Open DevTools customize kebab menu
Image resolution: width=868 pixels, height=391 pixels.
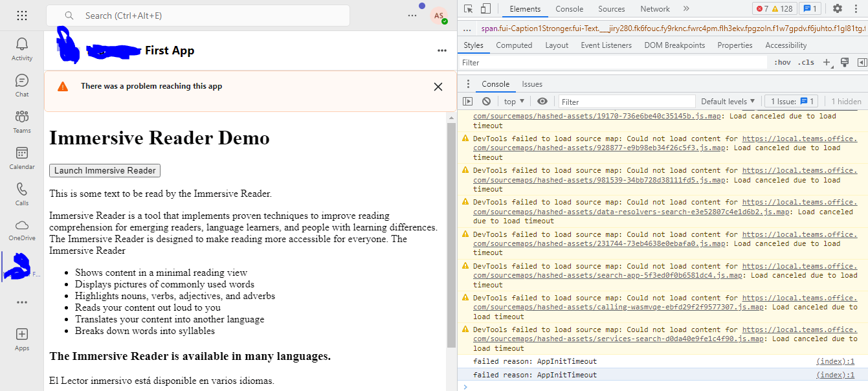pyautogui.click(x=858, y=8)
